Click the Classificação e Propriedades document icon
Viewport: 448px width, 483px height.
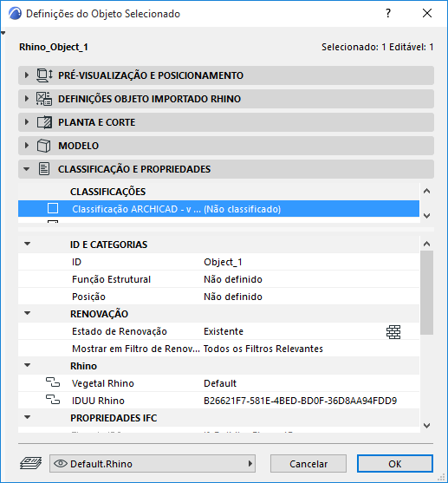[44, 169]
